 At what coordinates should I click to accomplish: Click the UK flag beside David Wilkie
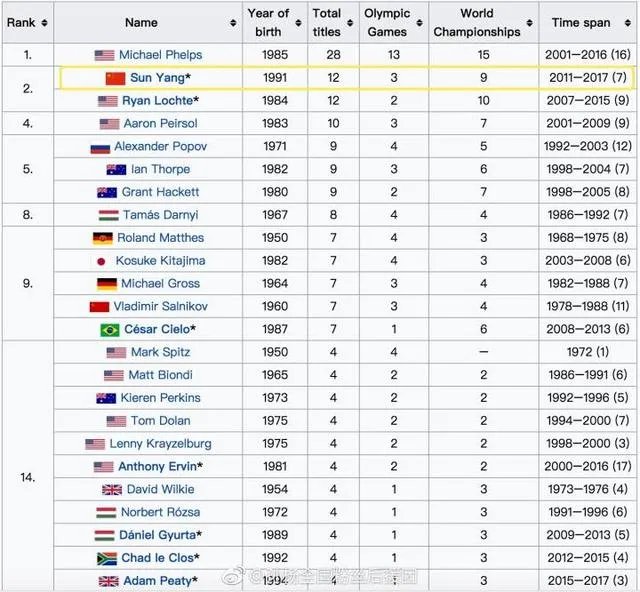[112, 490]
